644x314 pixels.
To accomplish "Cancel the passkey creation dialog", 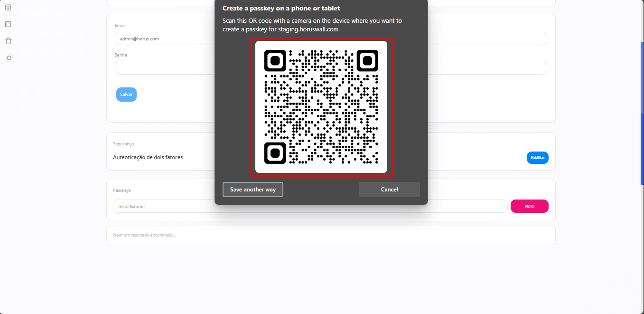I will [389, 190].
